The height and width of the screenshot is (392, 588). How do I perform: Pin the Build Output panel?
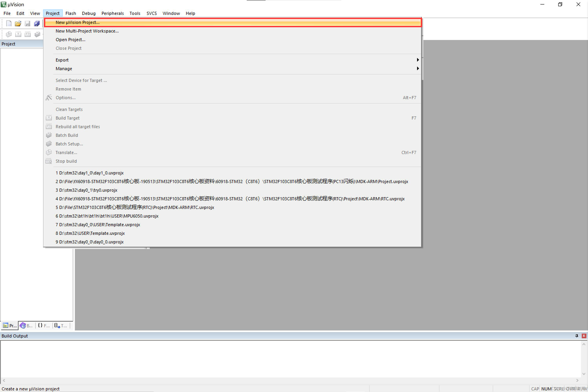576,336
